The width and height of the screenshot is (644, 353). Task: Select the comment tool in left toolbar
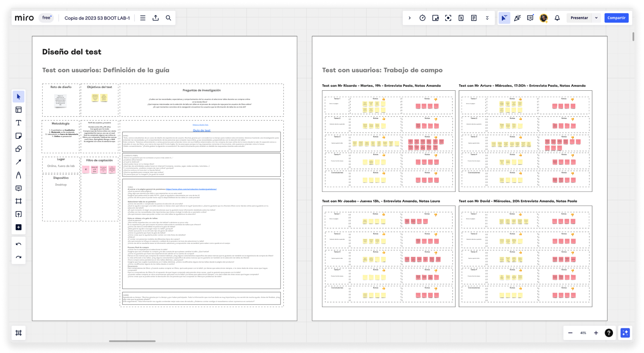[x=18, y=188]
